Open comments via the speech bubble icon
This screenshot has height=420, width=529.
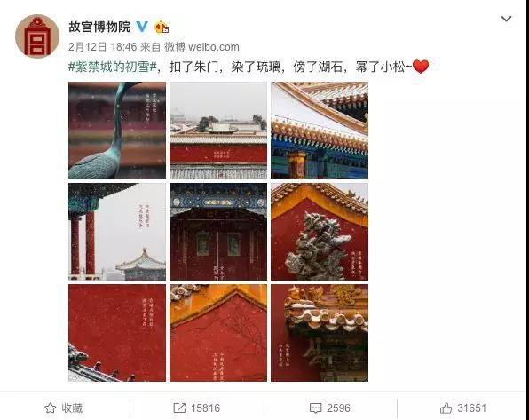pos(315,408)
